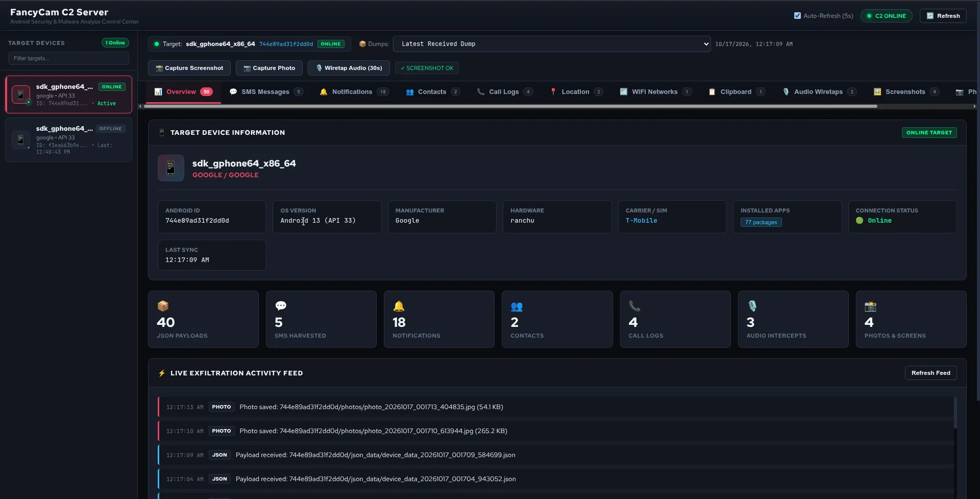Screen dimensions: 980x499
Task: Click the JSON Payloads box icon
Action: click(163, 306)
